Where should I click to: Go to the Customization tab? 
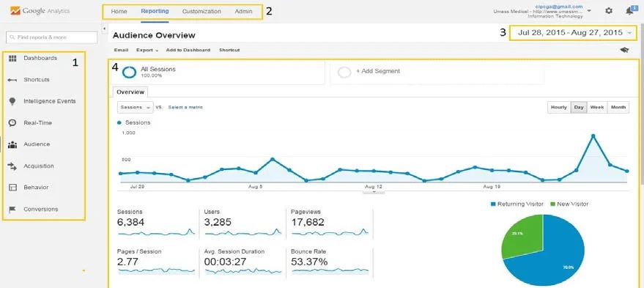[x=201, y=12]
